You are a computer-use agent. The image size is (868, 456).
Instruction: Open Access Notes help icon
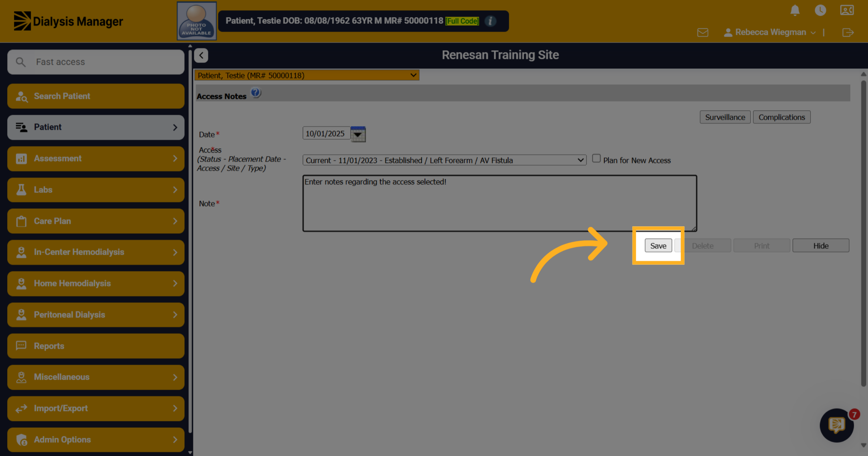click(x=256, y=93)
